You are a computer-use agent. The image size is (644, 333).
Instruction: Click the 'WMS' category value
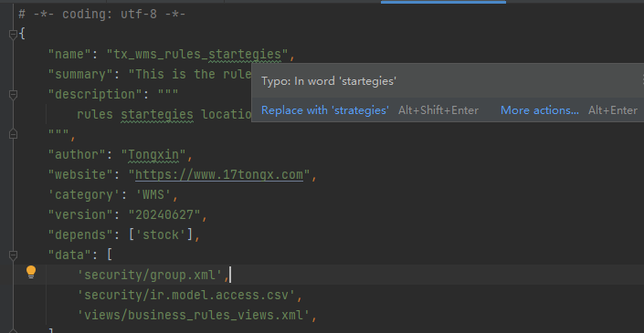click(x=153, y=195)
